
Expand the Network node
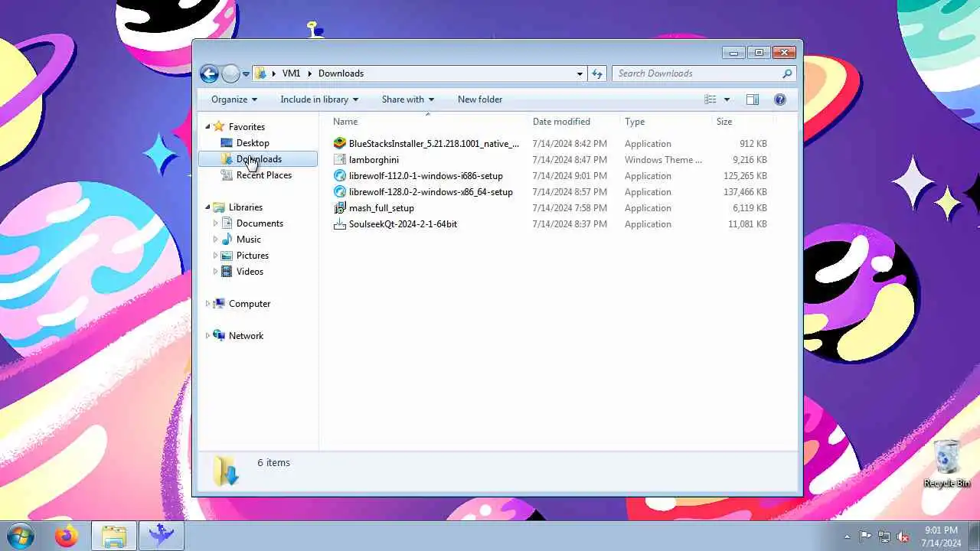click(x=207, y=336)
